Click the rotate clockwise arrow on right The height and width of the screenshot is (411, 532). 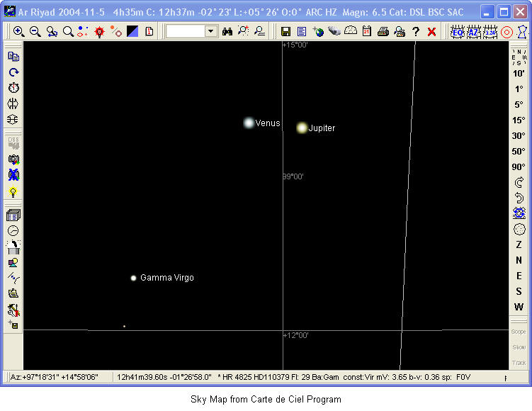tap(519, 182)
